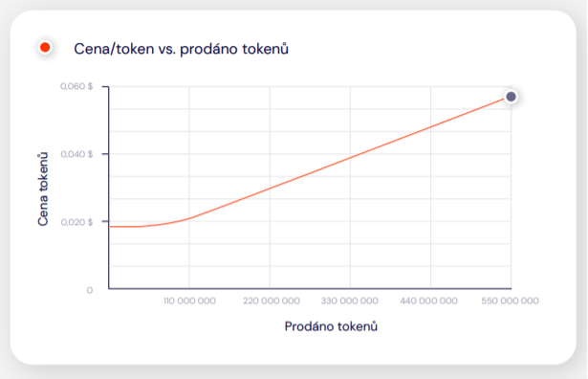Select the dark endpoint marker on curve
Screen dimensions: 588x379
click(x=511, y=97)
